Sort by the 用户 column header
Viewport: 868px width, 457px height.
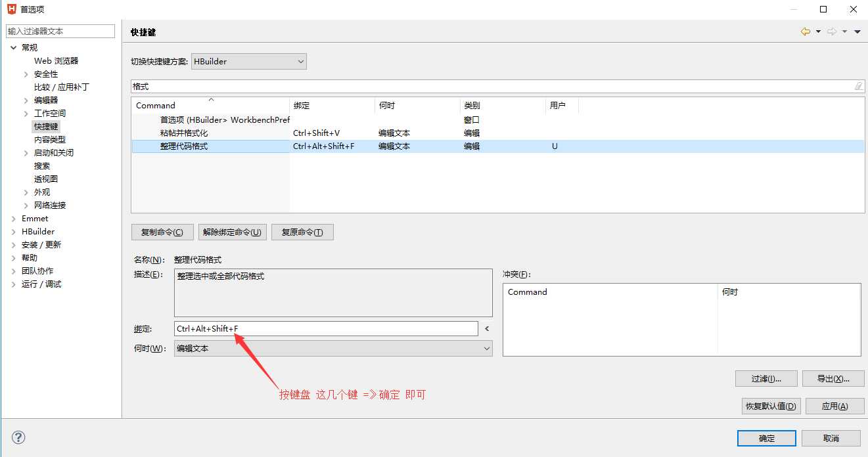click(562, 105)
